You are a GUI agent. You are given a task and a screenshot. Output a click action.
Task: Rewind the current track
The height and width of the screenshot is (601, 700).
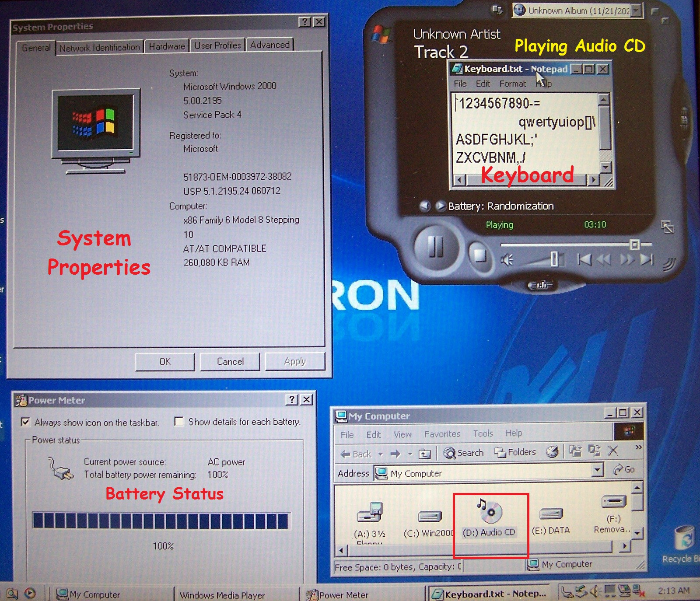(x=604, y=260)
